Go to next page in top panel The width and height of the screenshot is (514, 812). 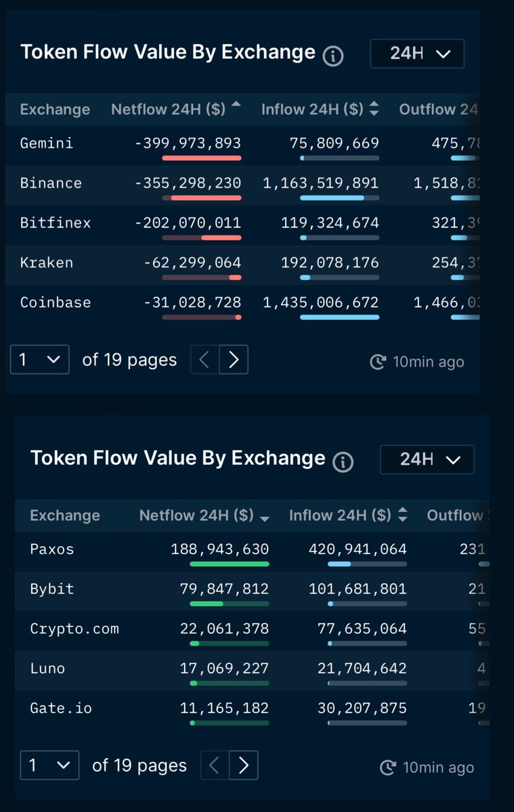tap(234, 359)
